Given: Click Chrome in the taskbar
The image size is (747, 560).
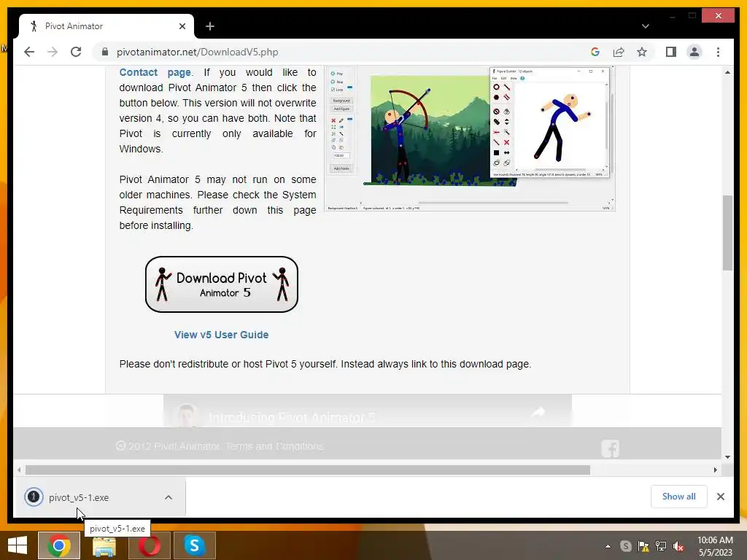Looking at the screenshot, I should [58, 545].
